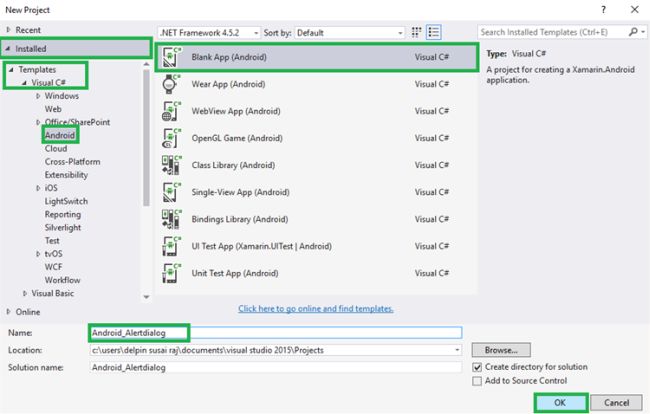Click the UI Test App icon
This screenshot has height=414, width=650.
tap(171, 246)
